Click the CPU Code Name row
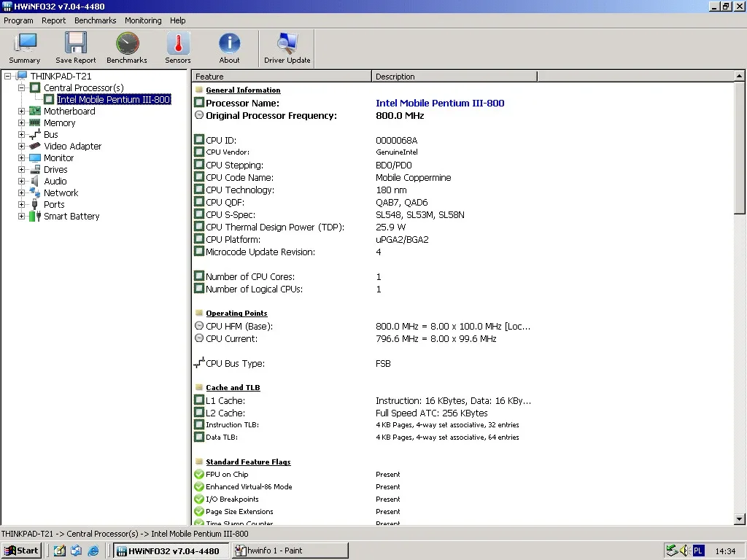The height and width of the screenshot is (560, 747). click(x=363, y=177)
